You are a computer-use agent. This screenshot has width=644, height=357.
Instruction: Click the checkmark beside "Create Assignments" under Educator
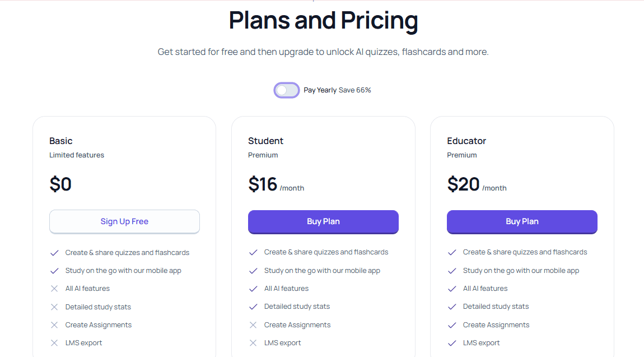click(452, 324)
